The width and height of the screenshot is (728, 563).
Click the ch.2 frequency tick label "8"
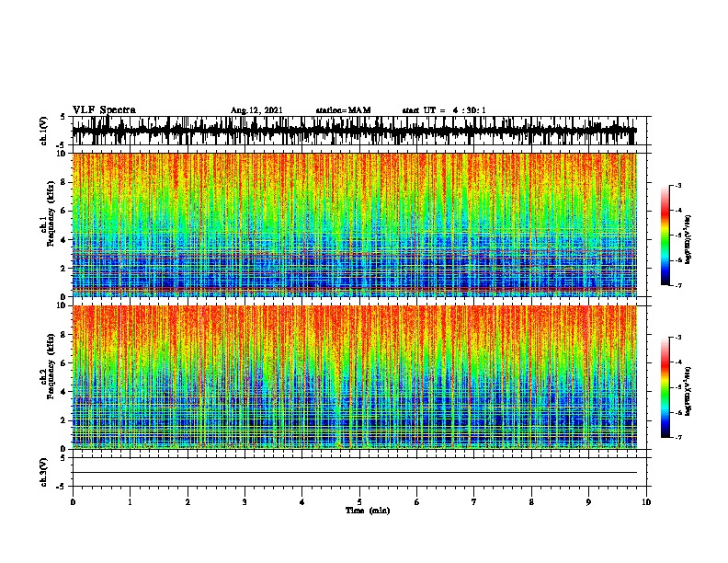click(x=63, y=335)
